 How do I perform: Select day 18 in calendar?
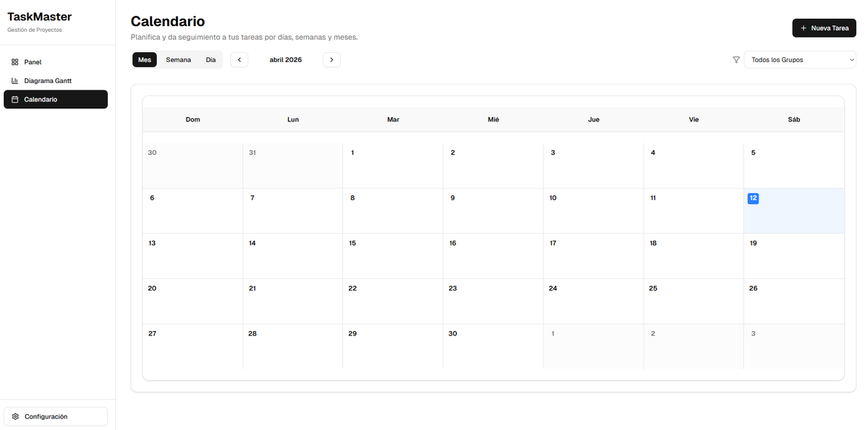694,256
